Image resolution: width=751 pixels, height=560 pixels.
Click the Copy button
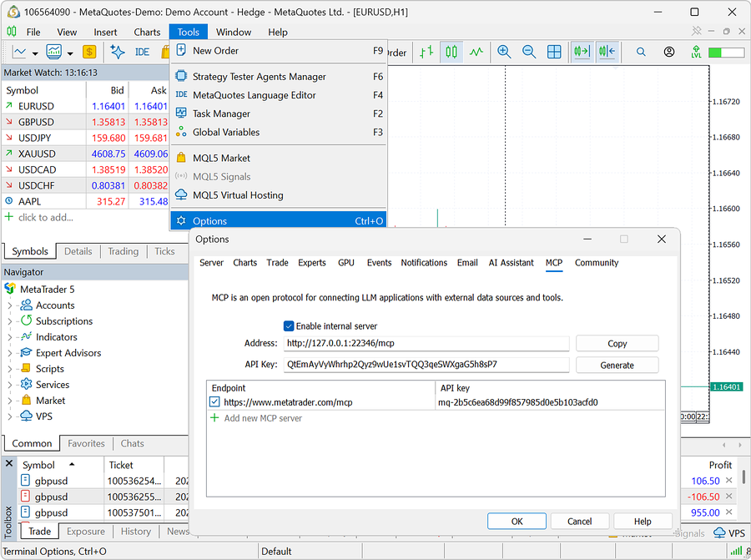pos(617,344)
